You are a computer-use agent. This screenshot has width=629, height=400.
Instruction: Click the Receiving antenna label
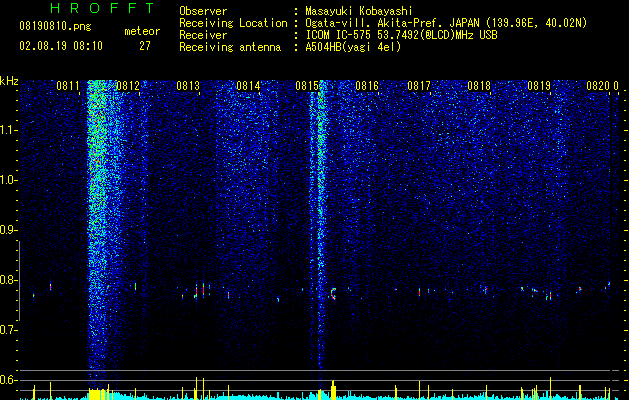click(x=230, y=47)
